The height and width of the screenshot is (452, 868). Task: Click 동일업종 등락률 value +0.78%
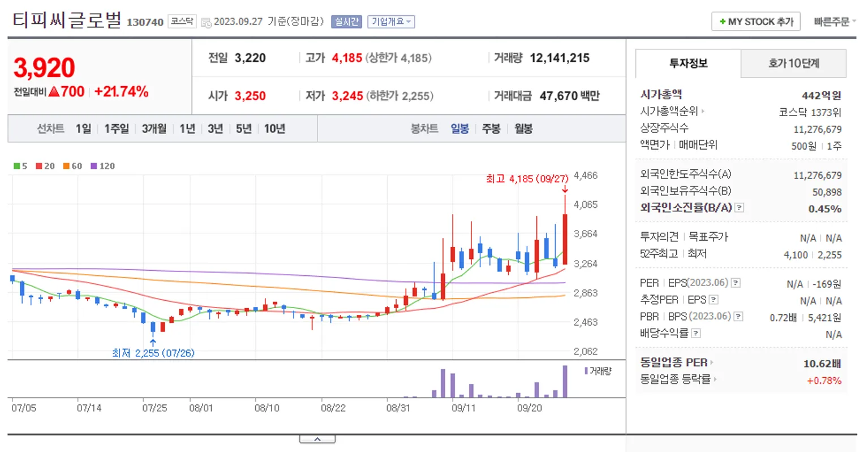[824, 381]
